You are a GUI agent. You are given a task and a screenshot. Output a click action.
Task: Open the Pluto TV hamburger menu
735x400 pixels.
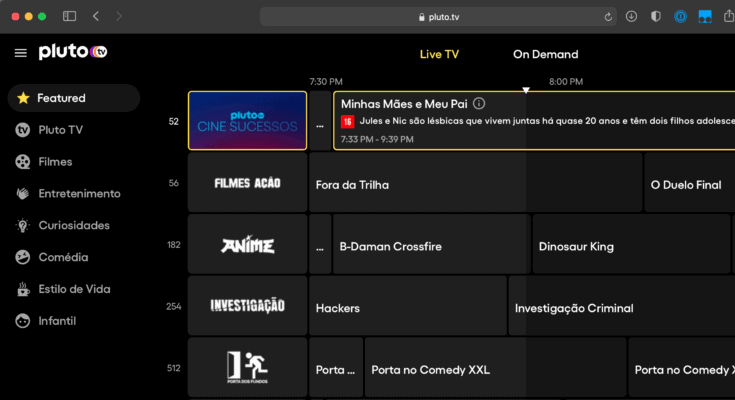click(21, 53)
